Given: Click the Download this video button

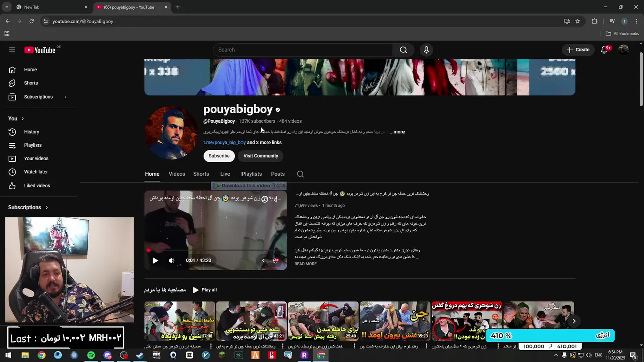Looking at the screenshot, I should (x=243, y=186).
